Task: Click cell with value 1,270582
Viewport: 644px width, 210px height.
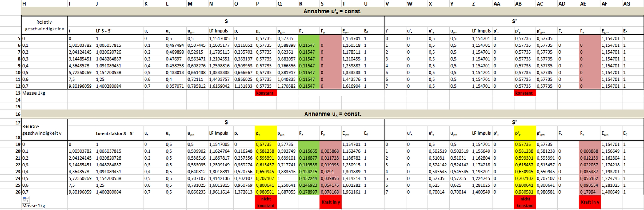Action: click(x=287, y=86)
